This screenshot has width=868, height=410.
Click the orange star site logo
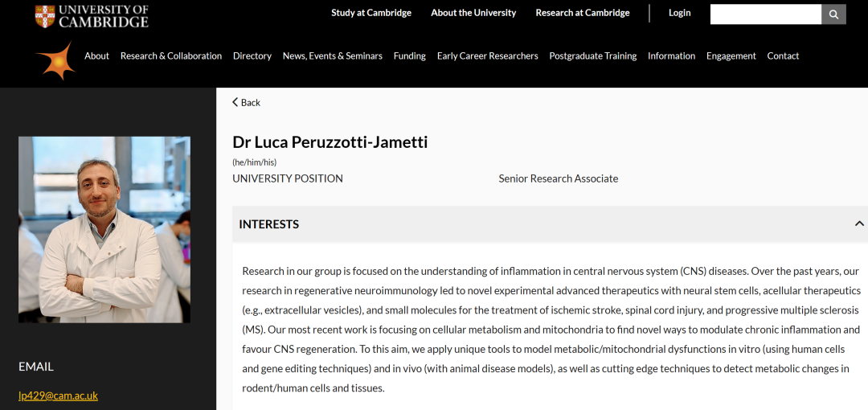pos(55,61)
